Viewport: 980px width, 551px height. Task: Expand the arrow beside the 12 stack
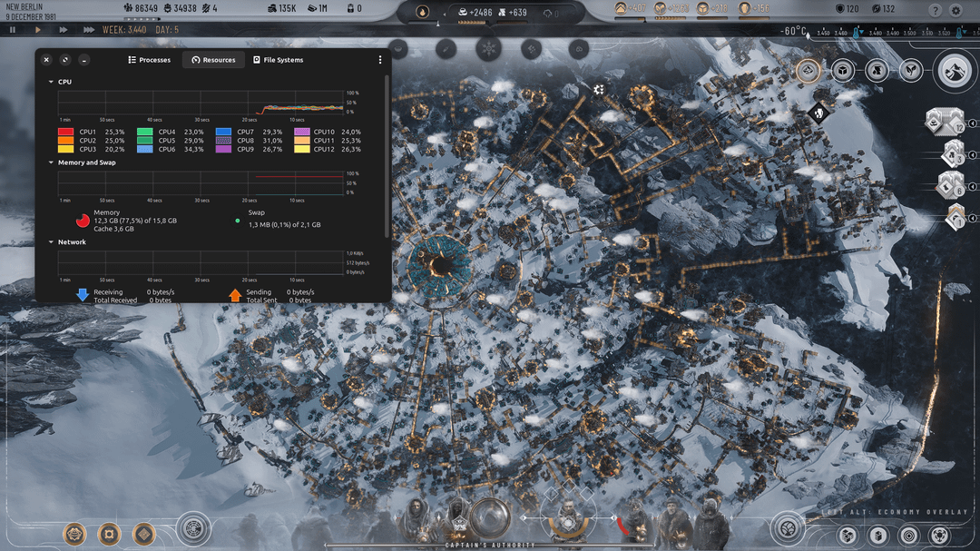coord(973,123)
